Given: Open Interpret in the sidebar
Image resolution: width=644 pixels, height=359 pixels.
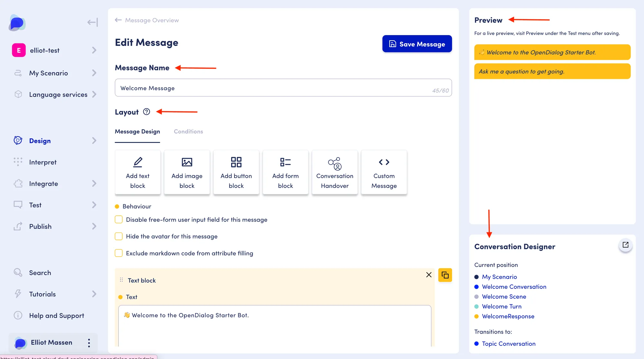Looking at the screenshot, I should tap(43, 162).
